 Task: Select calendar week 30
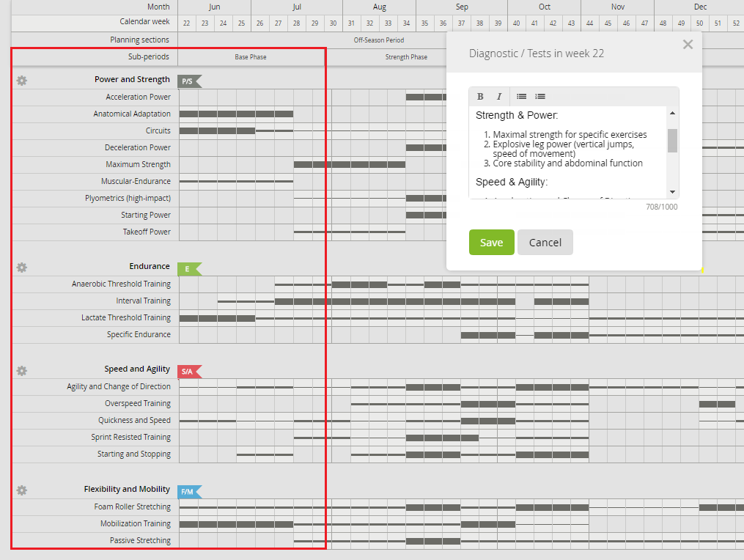[333, 23]
